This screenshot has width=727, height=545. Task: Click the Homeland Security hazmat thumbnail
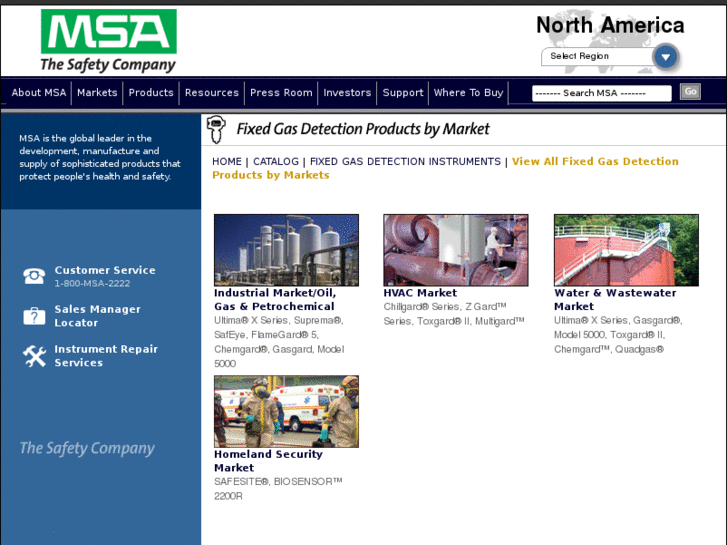click(x=286, y=411)
